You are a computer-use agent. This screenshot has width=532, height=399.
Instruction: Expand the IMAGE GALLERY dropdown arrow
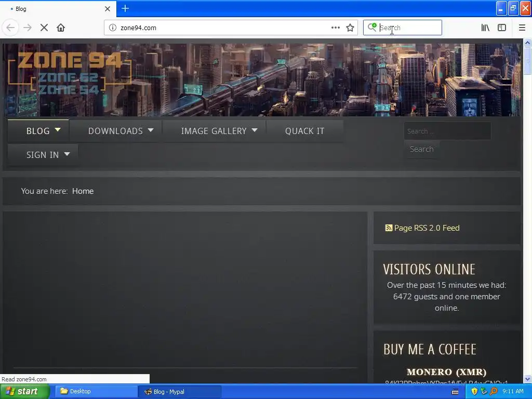tap(255, 130)
